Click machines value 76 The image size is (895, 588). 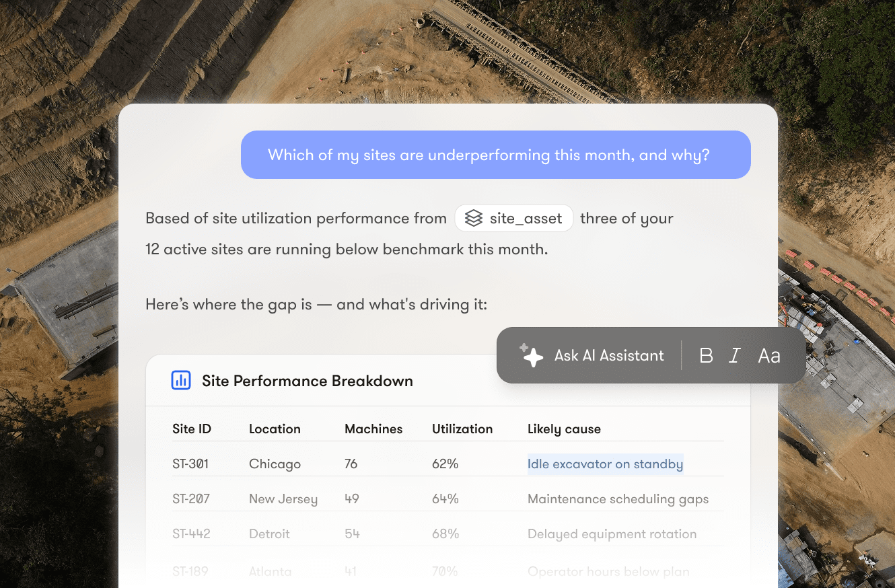[x=351, y=464]
